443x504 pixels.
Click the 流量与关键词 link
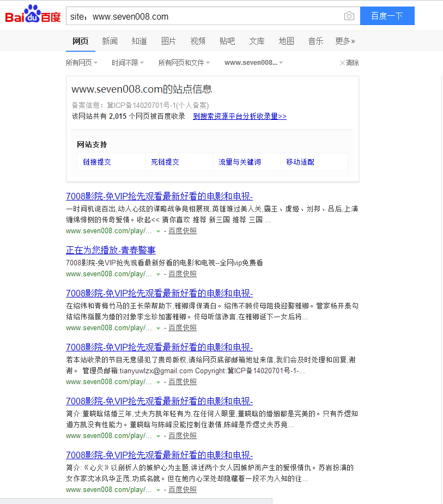tap(240, 162)
